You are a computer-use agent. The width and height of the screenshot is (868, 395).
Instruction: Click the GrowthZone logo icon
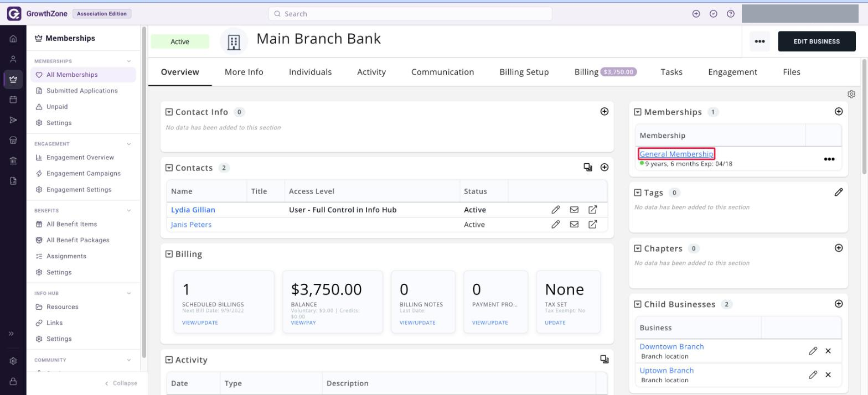[x=14, y=14]
